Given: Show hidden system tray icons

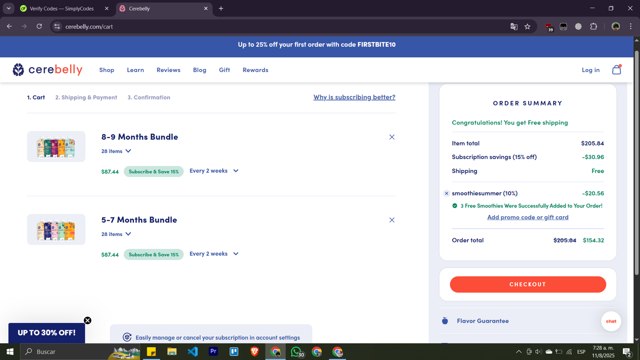Looking at the screenshot, I should coord(518,351).
